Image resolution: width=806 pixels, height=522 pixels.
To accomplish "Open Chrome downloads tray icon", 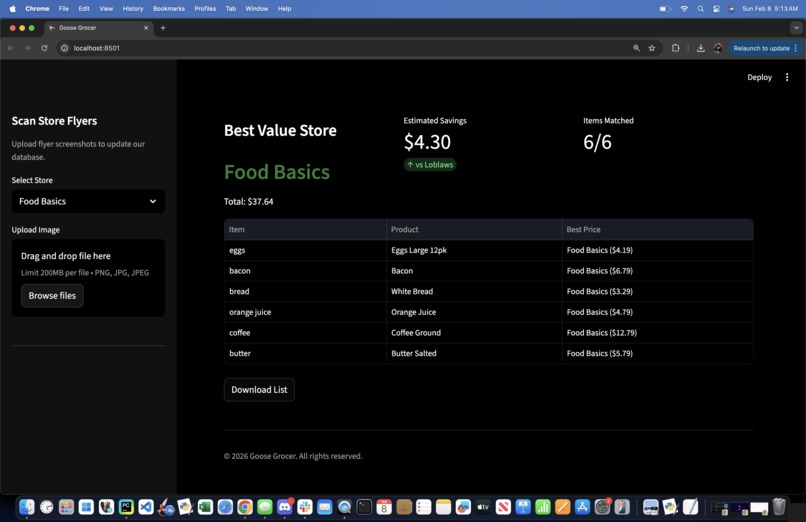I will coord(700,48).
